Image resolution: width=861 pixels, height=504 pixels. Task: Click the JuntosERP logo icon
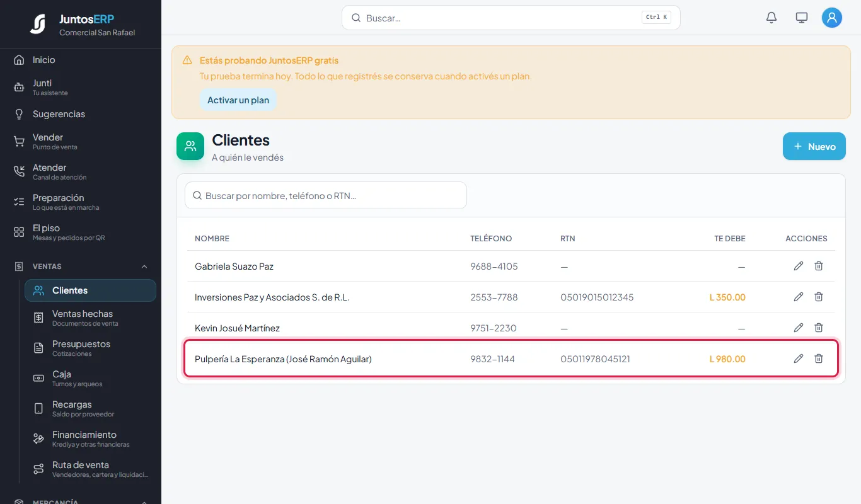pyautogui.click(x=38, y=24)
